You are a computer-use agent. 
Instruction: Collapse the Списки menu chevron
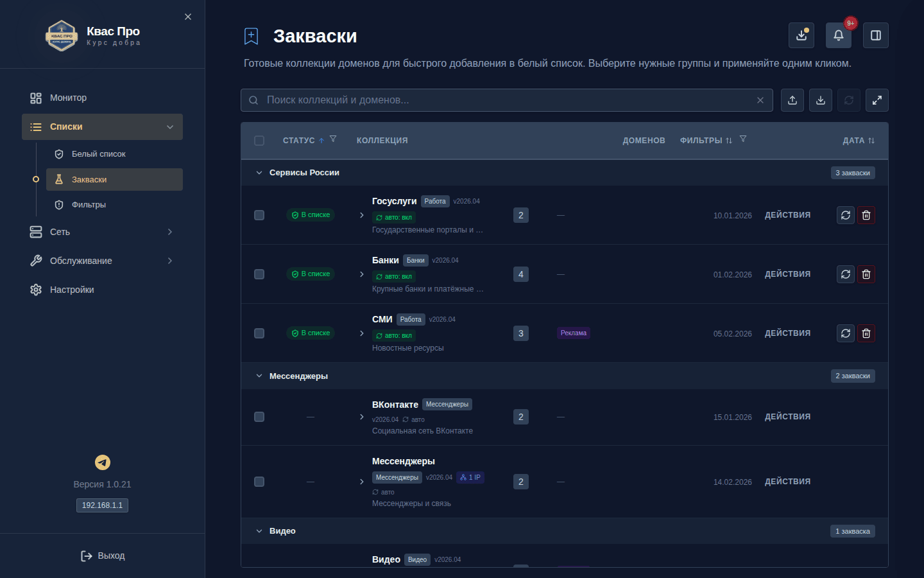point(170,127)
